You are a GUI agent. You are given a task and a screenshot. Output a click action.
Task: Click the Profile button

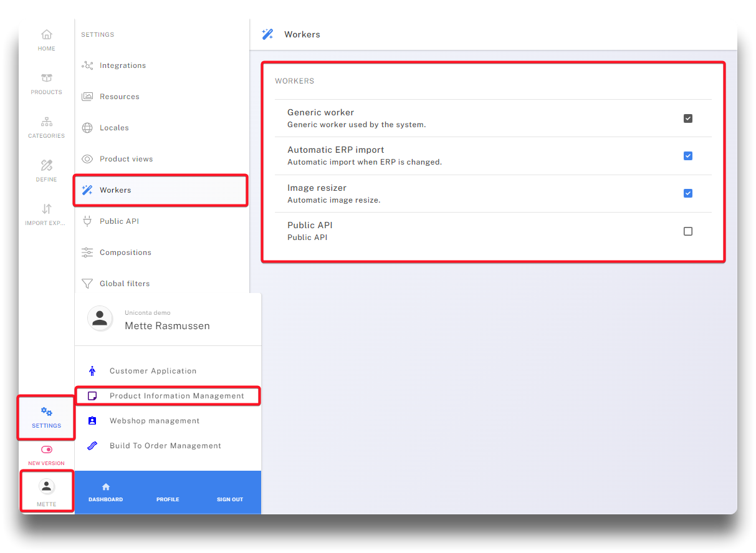point(168,499)
